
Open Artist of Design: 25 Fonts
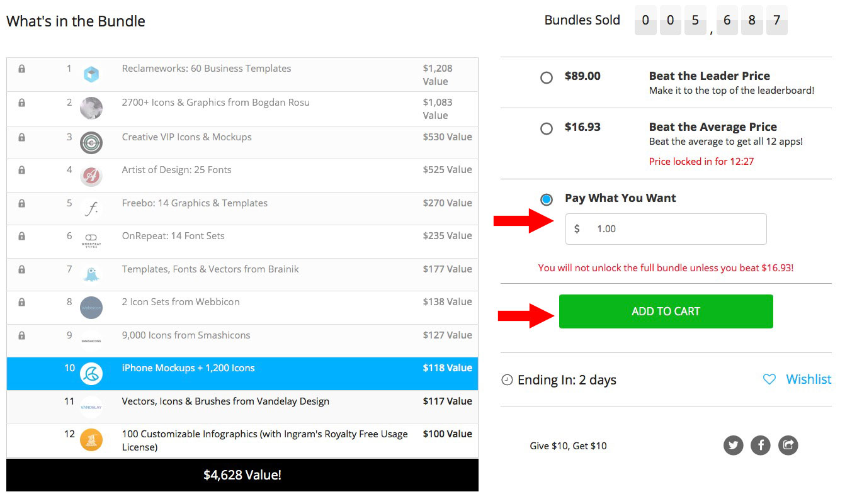(x=177, y=170)
